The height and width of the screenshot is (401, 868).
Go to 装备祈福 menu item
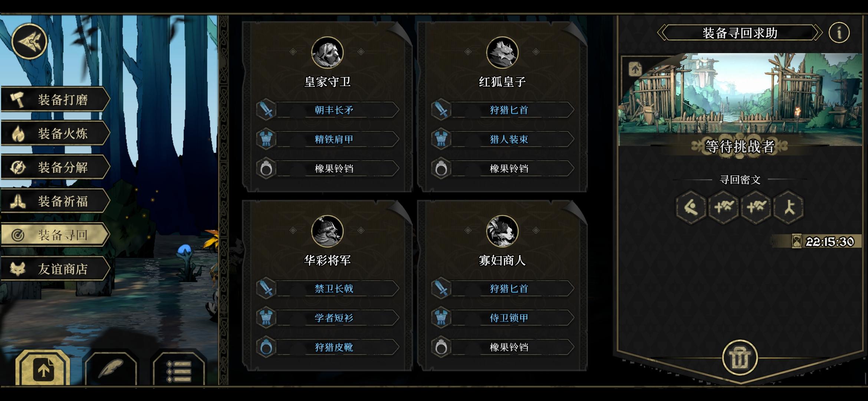pyautogui.click(x=56, y=201)
